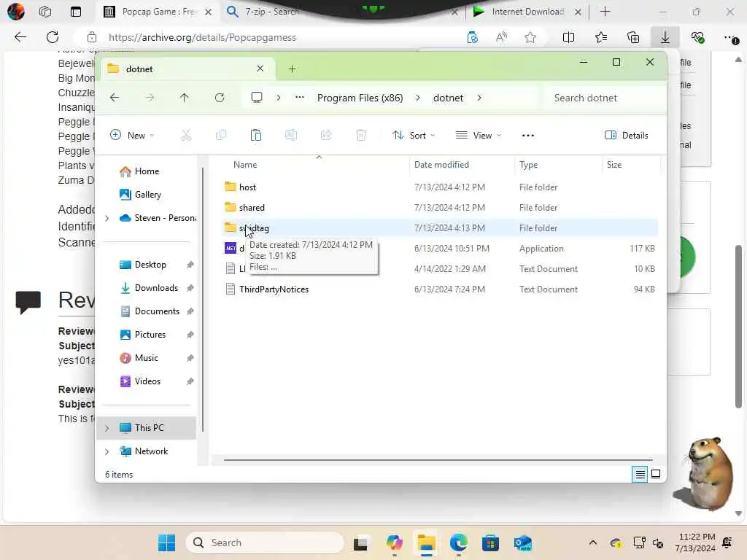Select the ThirdPartyNotices text file
Viewport: 747px width, 560px height.
click(x=274, y=289)
